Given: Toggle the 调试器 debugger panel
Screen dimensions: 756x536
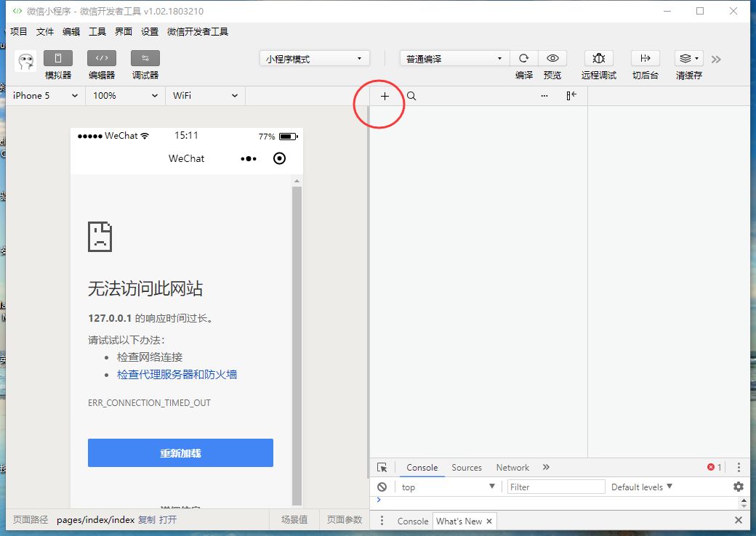Looking at the screenshot, I should tap(145, 58).
